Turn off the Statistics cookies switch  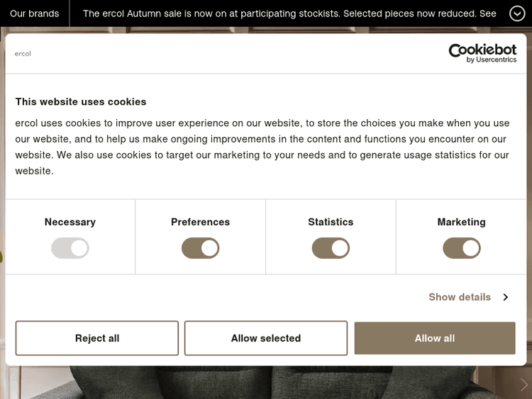point(331,248)
